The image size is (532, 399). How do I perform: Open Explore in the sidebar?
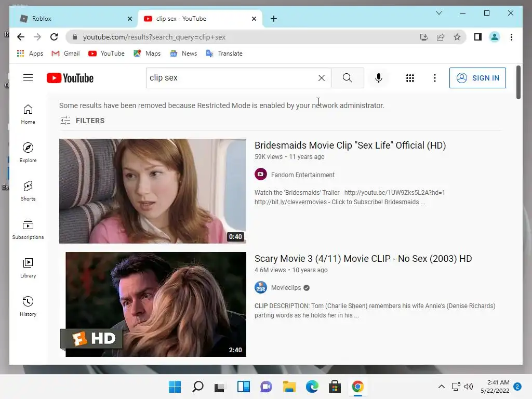28,153
